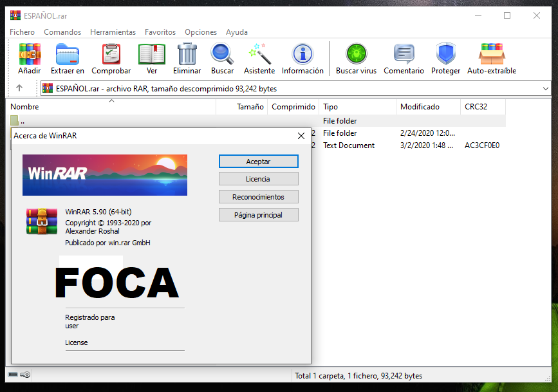Click the License text in the dialog
558x392 pixels.
[76, 342]
